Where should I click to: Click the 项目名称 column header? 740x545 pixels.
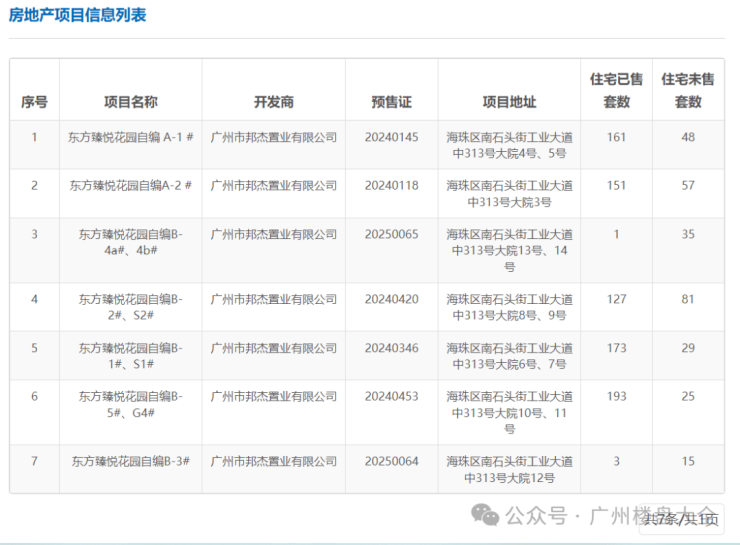pyautogui.click(x=130, y=102)
